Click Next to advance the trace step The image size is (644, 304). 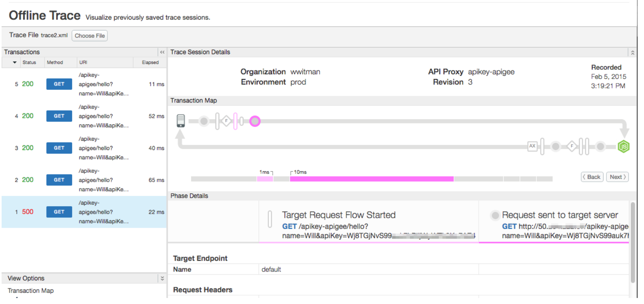(x=618, y=177)
